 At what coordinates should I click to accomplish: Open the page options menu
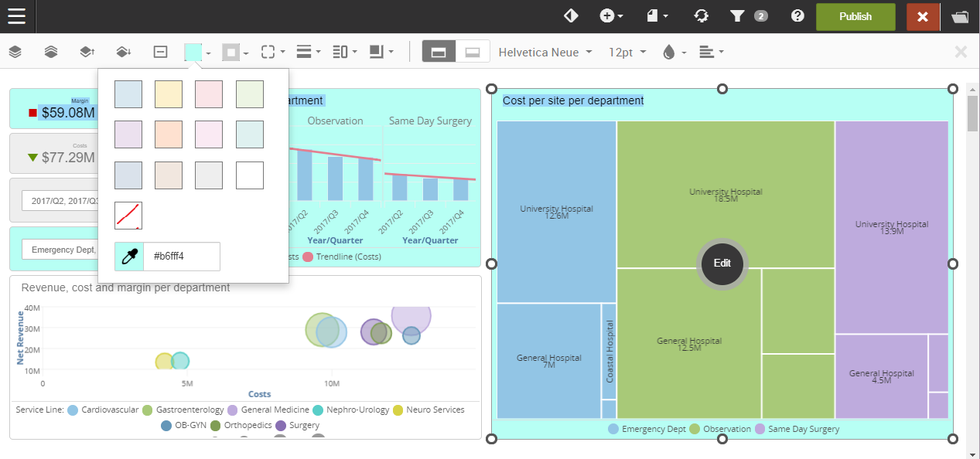click(x=657, y=16)
